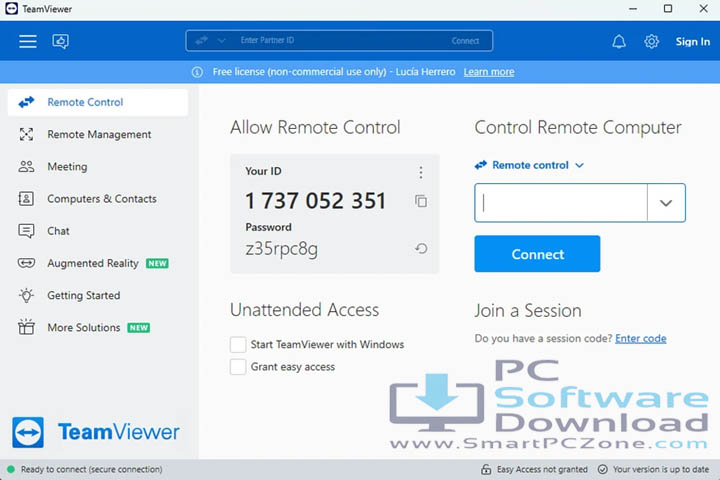This screenshot has height=480, width=720.
Task: Click the feedback chat icon in header
Action: [61, 41]
